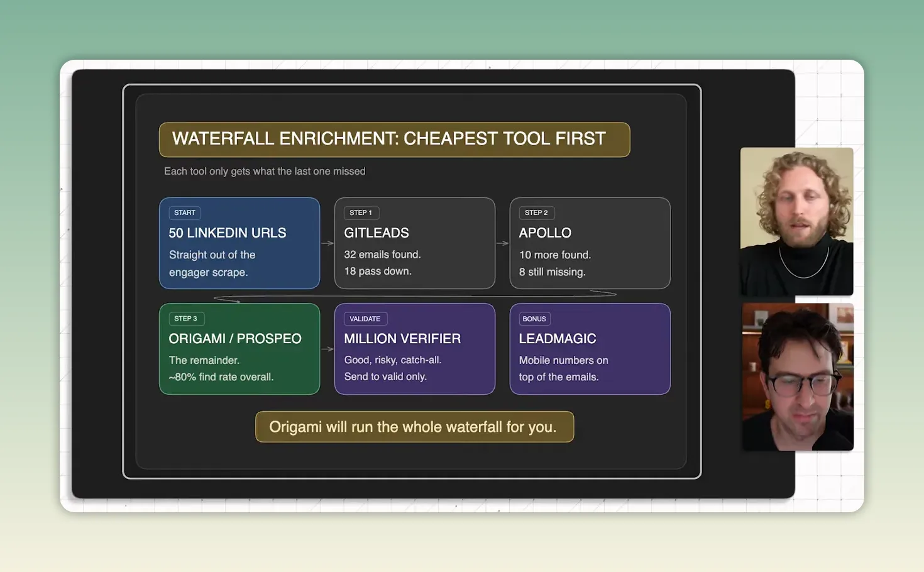Click the webcam feed of the curly-haired speaker
This screenshot has height=572, width=924.
coord(796,221)
